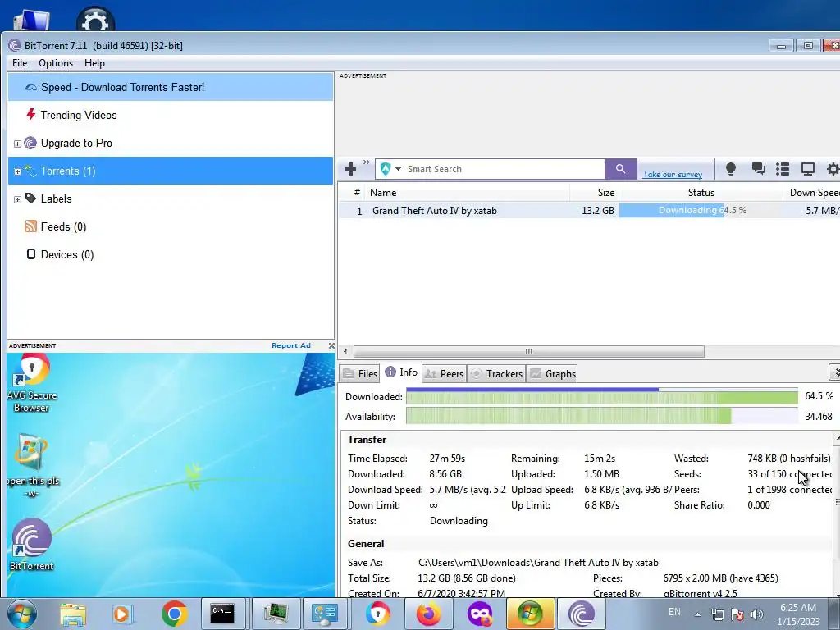The width and height of the screenshot is (840, 630).
Task: Switch to the Peers tab
Action: (445, 373)
